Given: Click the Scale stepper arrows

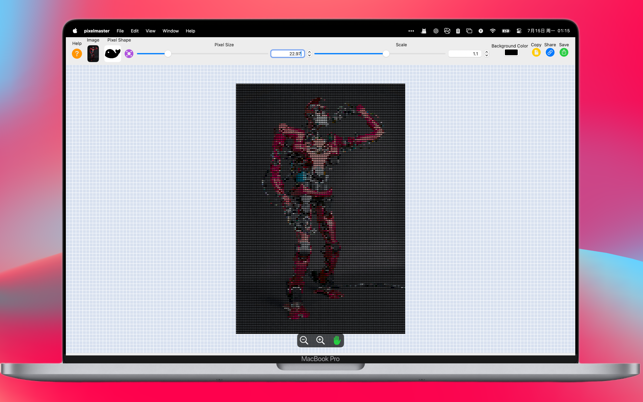Looking at the screenshot, I should [x=486, y=53].
